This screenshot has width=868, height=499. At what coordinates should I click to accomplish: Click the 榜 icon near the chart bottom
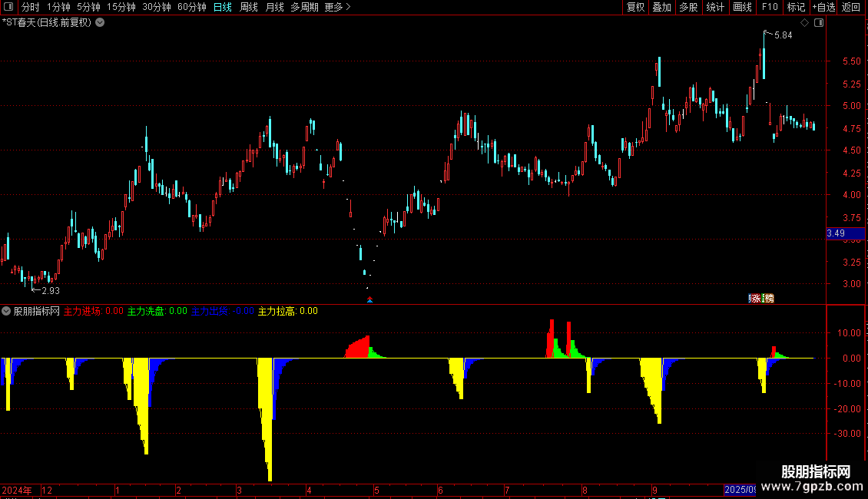pyautogui.click(x=768, y=298)
